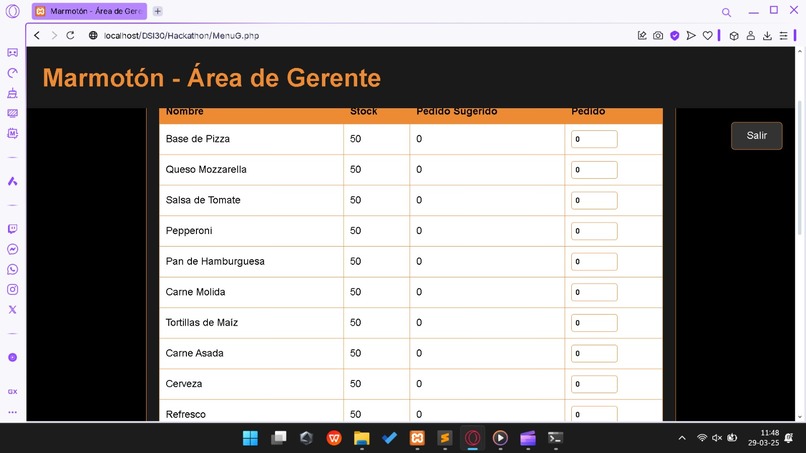Show hidden system tray icons

(682, 438)
